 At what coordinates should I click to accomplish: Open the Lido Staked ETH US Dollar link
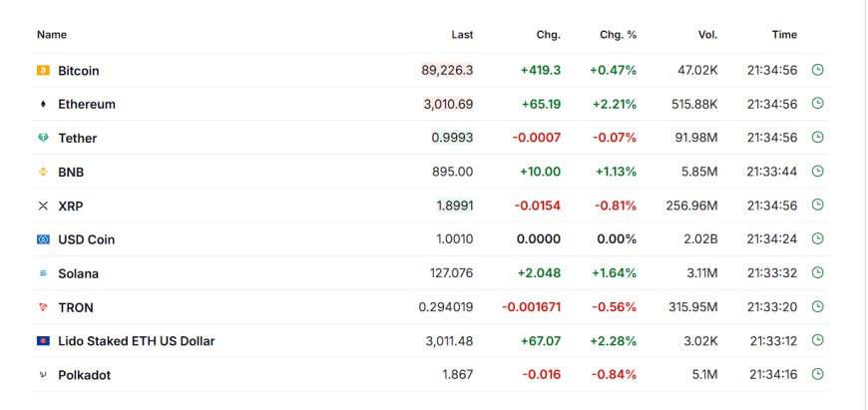136,341
